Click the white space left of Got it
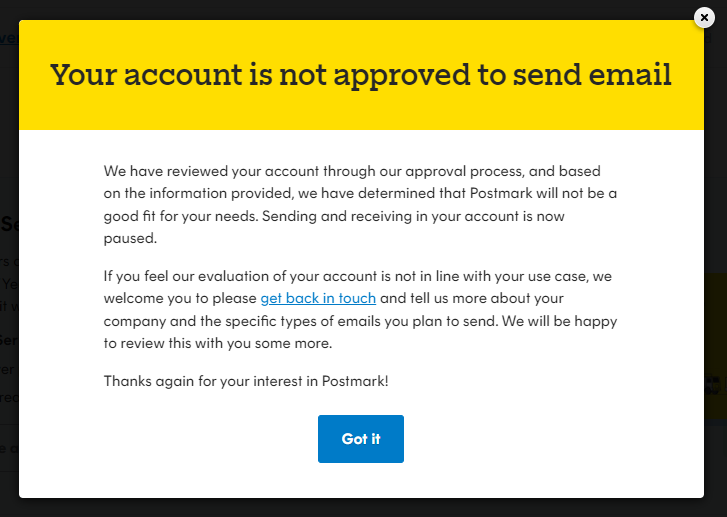 pyautogui.click(x=200, y=439)
